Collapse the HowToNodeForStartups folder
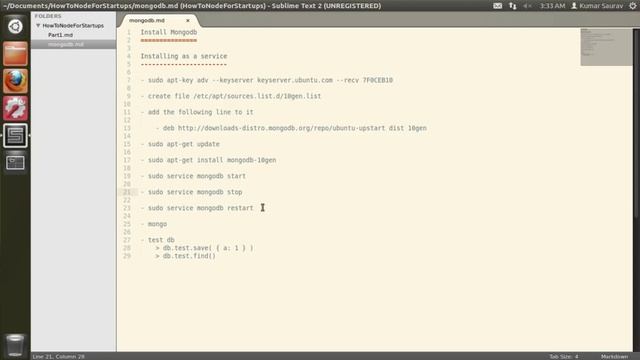The width and height of the screenshot is (640, 360). coord(38,25)
